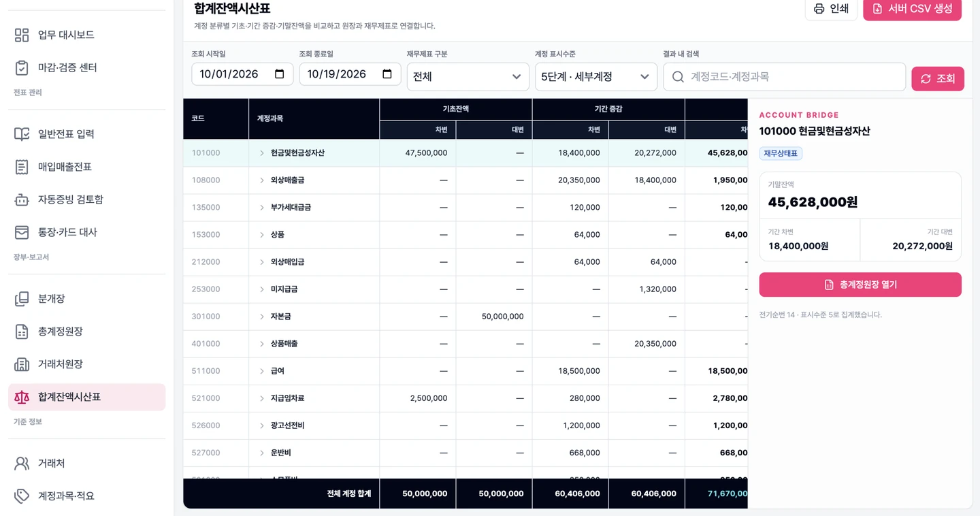Go to 매입매출전표 menu

coord(86,167)
